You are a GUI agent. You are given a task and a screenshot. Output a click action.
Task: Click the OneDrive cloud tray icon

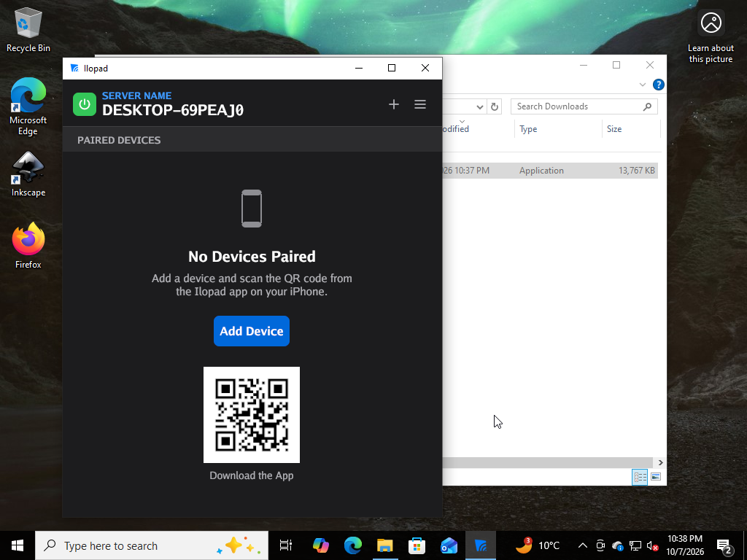618,545
